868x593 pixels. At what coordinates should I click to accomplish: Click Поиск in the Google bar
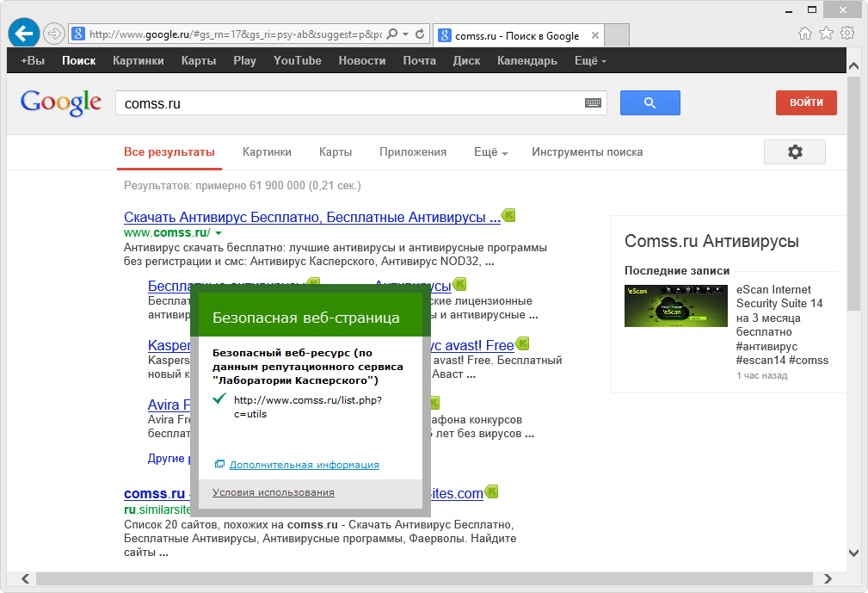point(78,60)
